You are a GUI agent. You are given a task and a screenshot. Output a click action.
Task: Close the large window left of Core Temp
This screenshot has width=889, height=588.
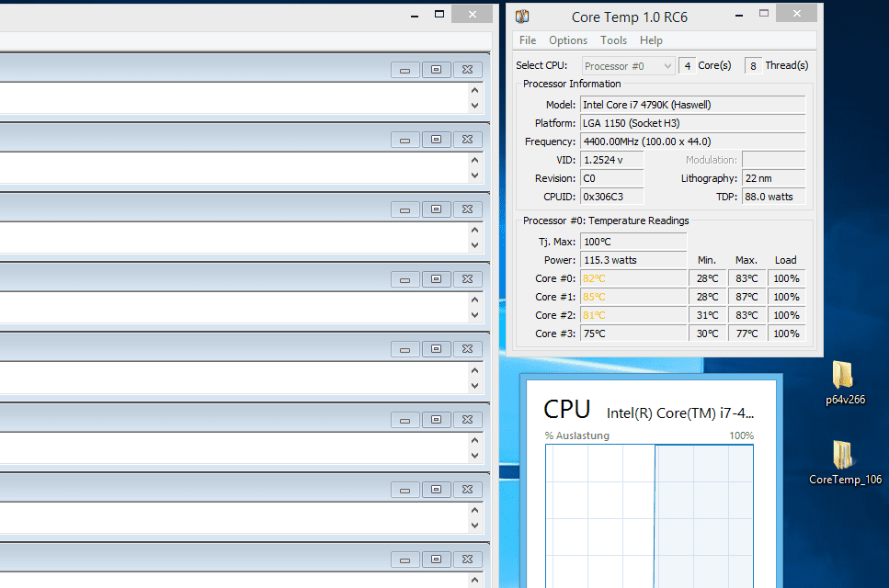click(x=472, y=14)
